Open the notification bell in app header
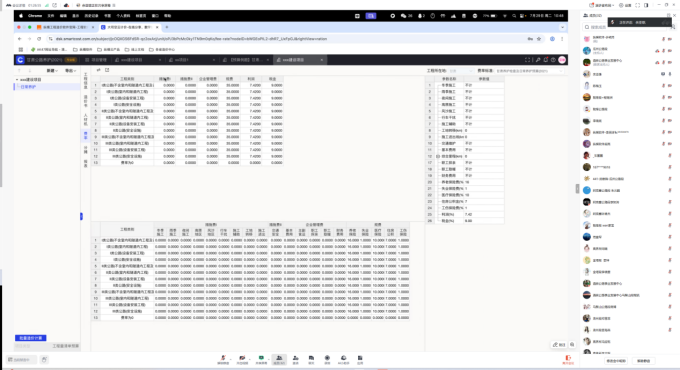This screenshot has width=680, height=370. (546, 60)
